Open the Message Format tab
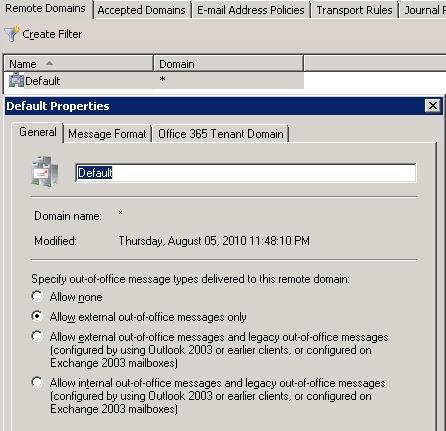Viewport: 446px width, 431px height. (x=107, y=134)
